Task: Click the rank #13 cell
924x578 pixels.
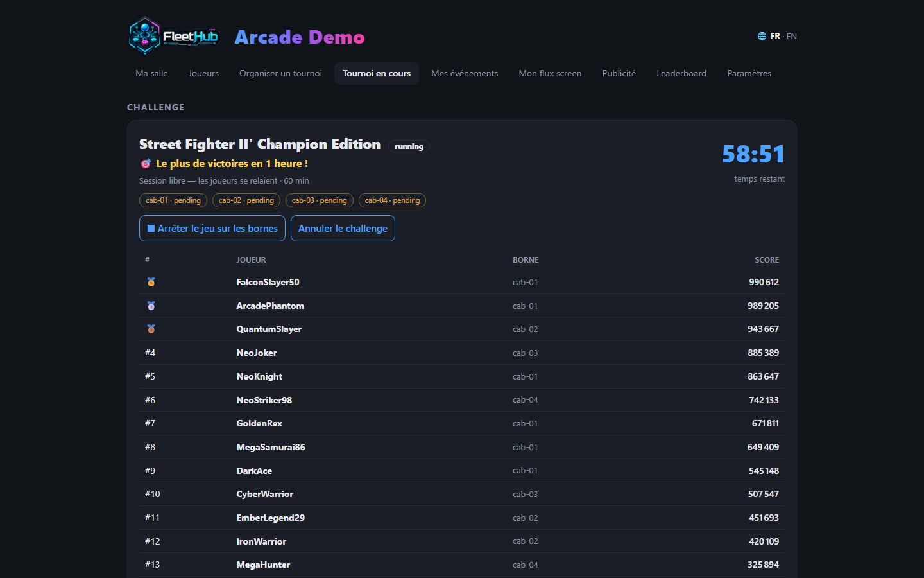Action: click(153, 565)
